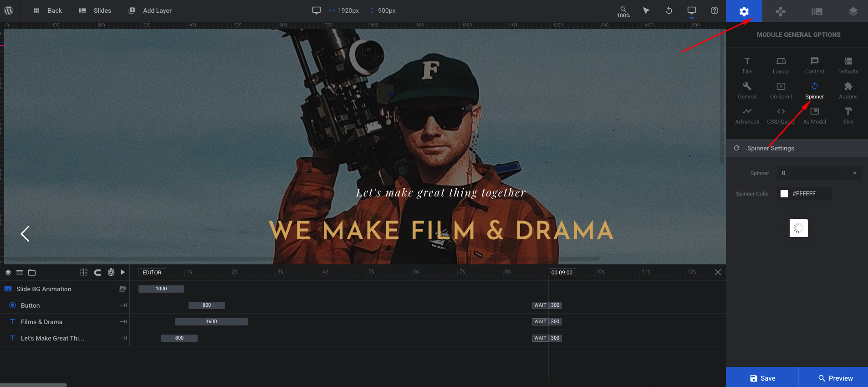Click the 1600 Films & Drama animation bar

coord(211,322)
